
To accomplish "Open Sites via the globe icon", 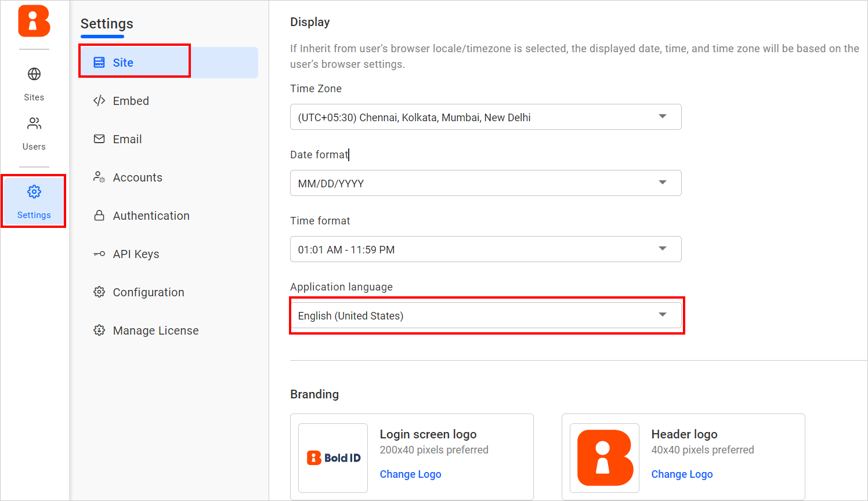I will tap(34, 74).
